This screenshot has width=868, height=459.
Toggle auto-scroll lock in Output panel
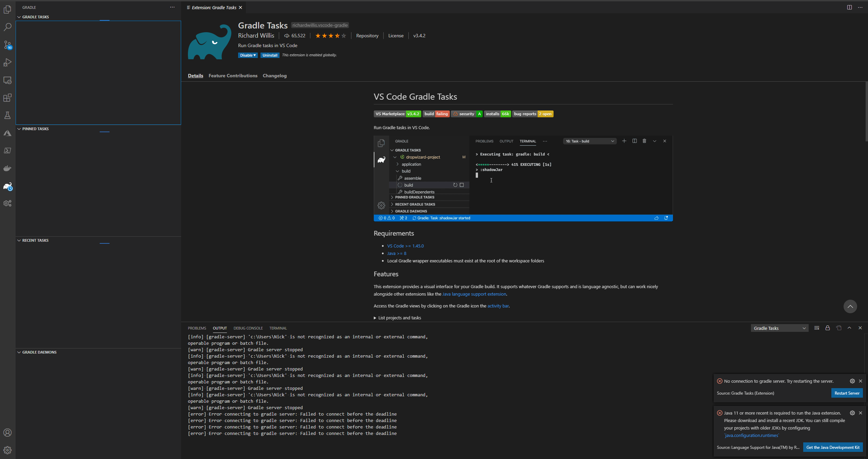pos(828,328)
